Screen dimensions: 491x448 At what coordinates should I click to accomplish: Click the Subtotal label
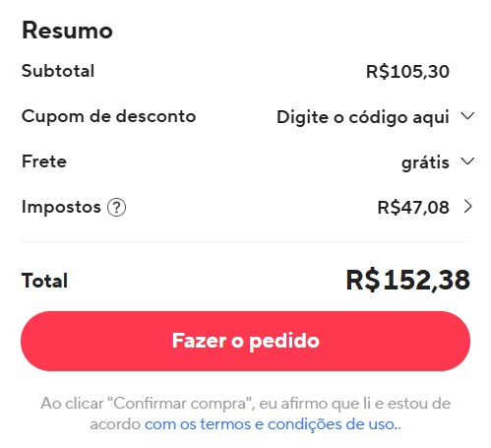pos(58,71)
